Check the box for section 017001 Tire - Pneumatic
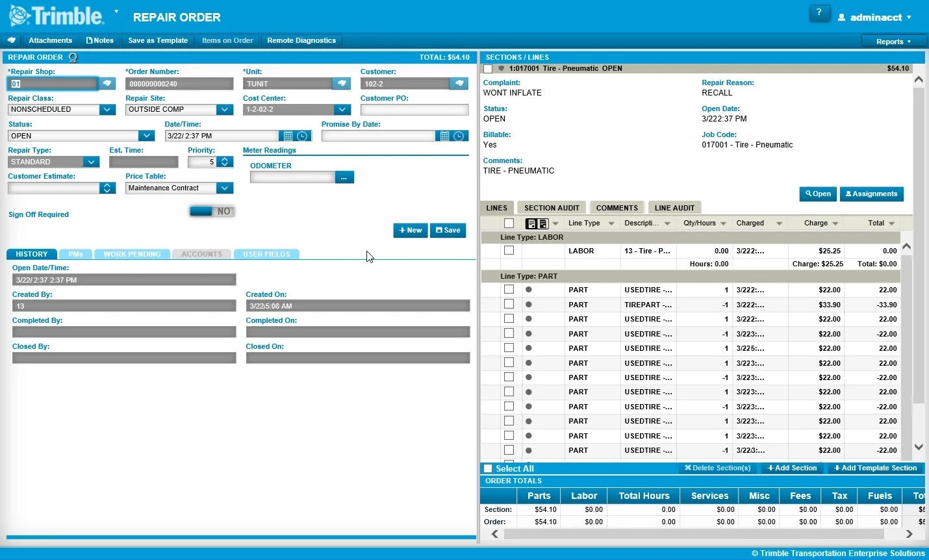 (x=488, y=68)
